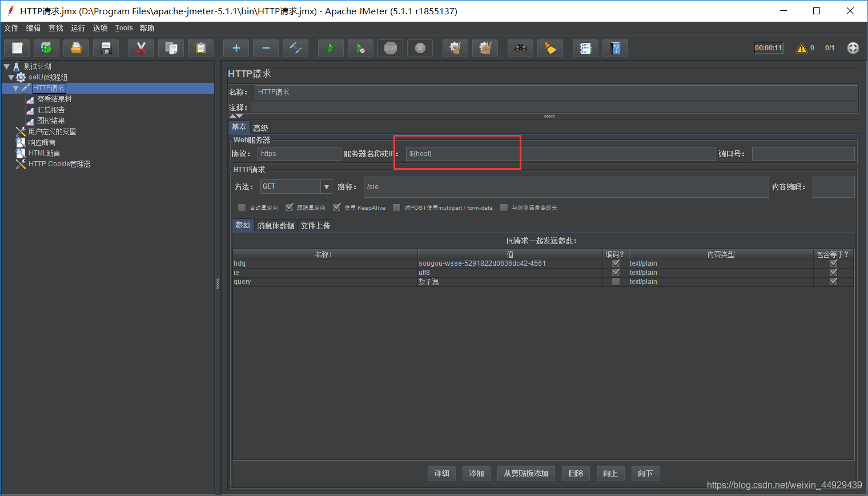Toggle the 编码 checkbox in the query row
This screenshot has width=868, height=496.
(616, 282)
